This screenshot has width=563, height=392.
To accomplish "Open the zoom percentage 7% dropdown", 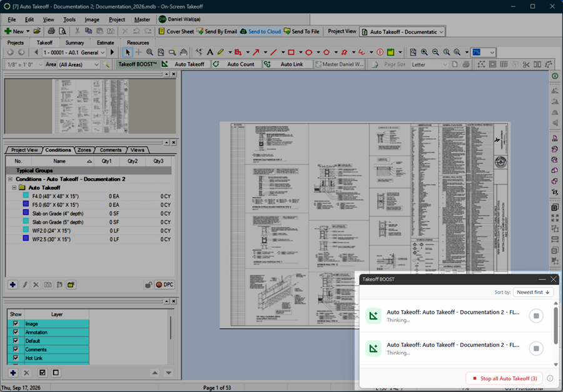I will (484, 53).
